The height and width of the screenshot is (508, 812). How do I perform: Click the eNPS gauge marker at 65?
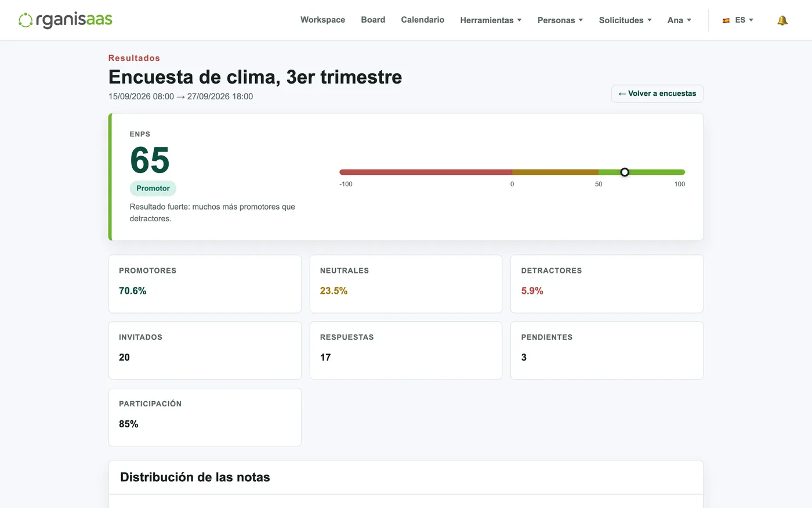[625, 172]
